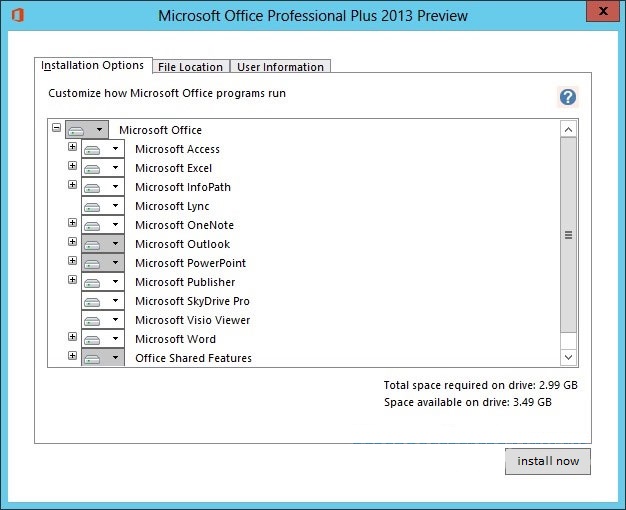Image resolution: width=626 pixels, height=510 pixels.
Task: Open install options dropdown for Microsoft Excel
Action: click(x=103, y=168)
